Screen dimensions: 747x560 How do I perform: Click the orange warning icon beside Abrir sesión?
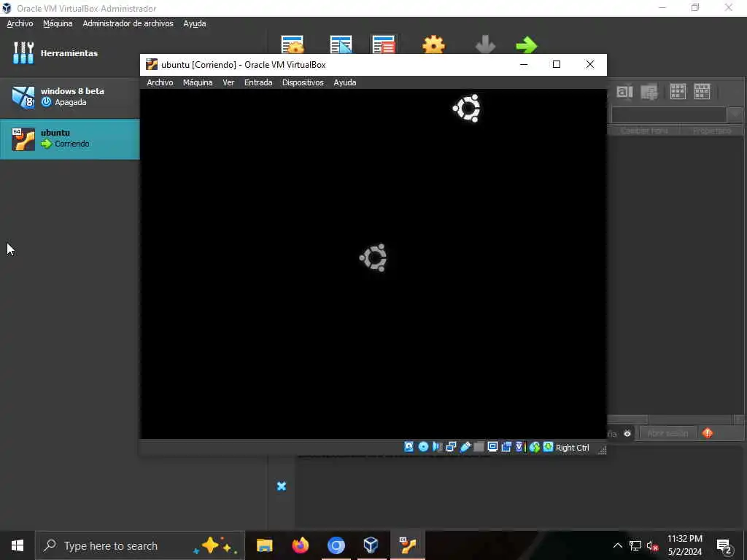click(708, 433)
